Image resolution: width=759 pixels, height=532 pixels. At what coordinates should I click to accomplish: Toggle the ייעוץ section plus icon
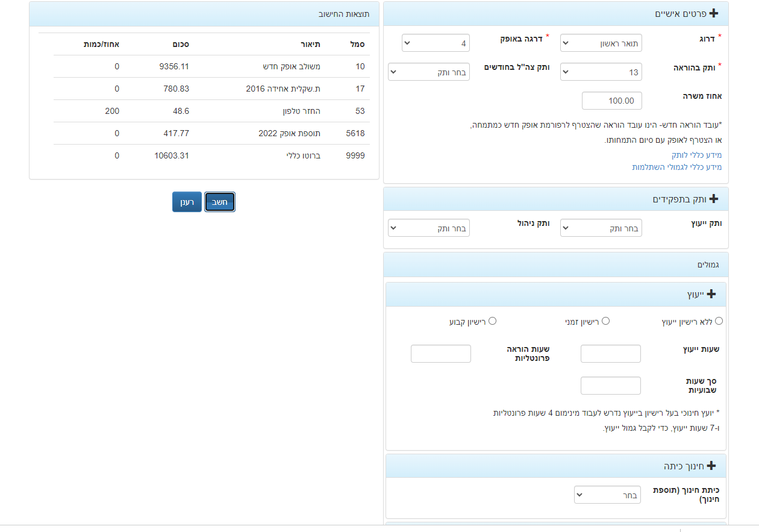click(x=711, y=294)
